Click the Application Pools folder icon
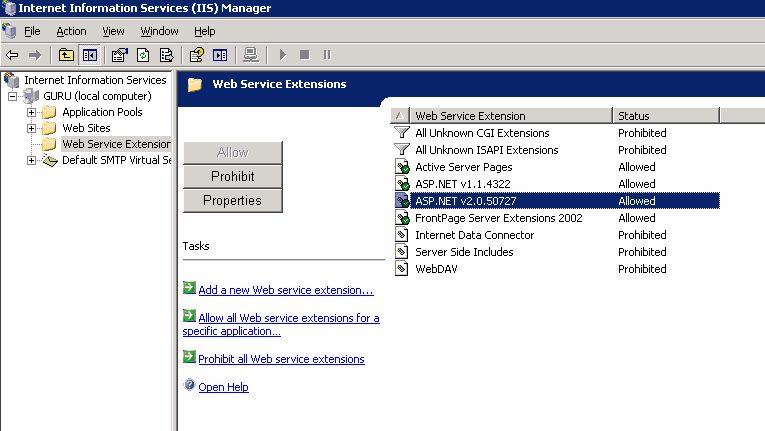The image size is (765, 431). point(49,113)
